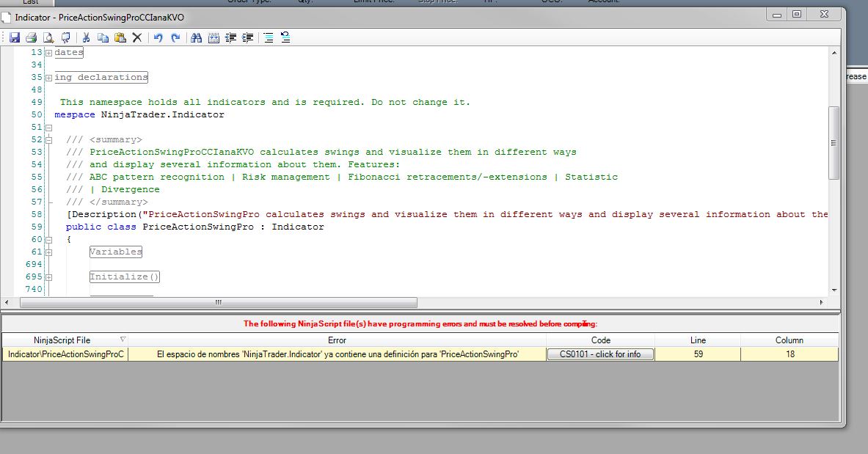Click the scroll up arrow in the editor
Screen dimensions: 868x454
[x=834, y=53]
